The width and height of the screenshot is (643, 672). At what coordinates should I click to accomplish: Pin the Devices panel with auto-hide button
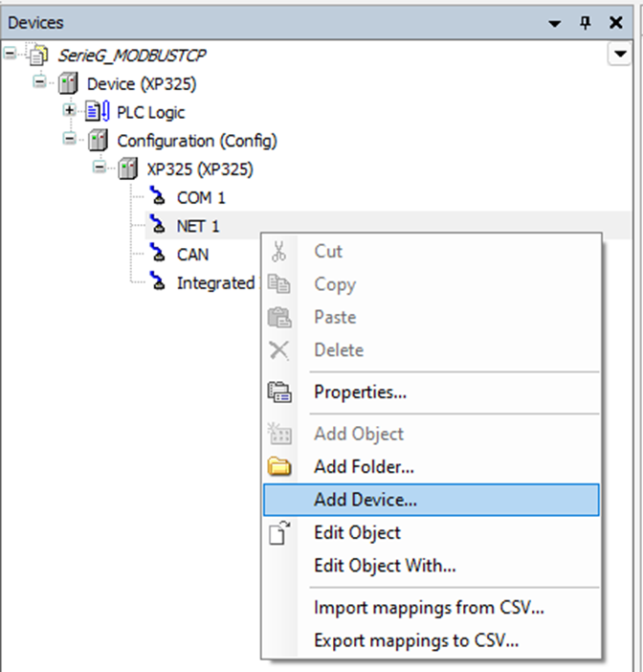coord(586,23)
